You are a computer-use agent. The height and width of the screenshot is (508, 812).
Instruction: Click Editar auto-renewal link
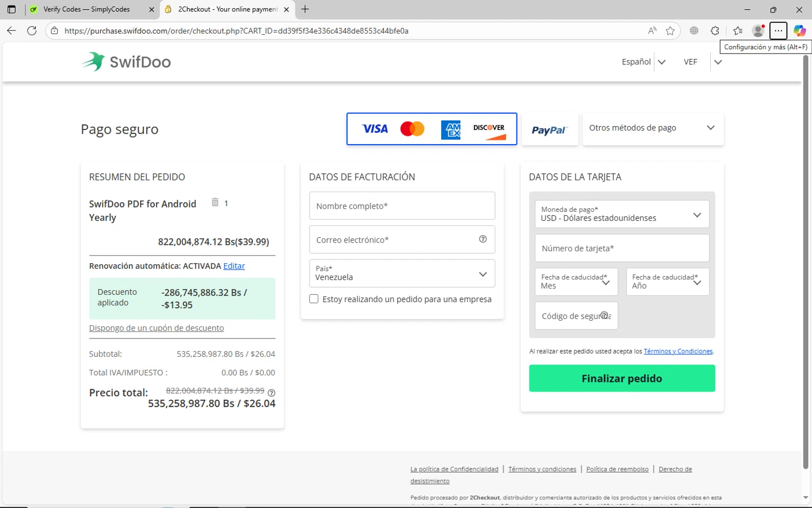234,266
